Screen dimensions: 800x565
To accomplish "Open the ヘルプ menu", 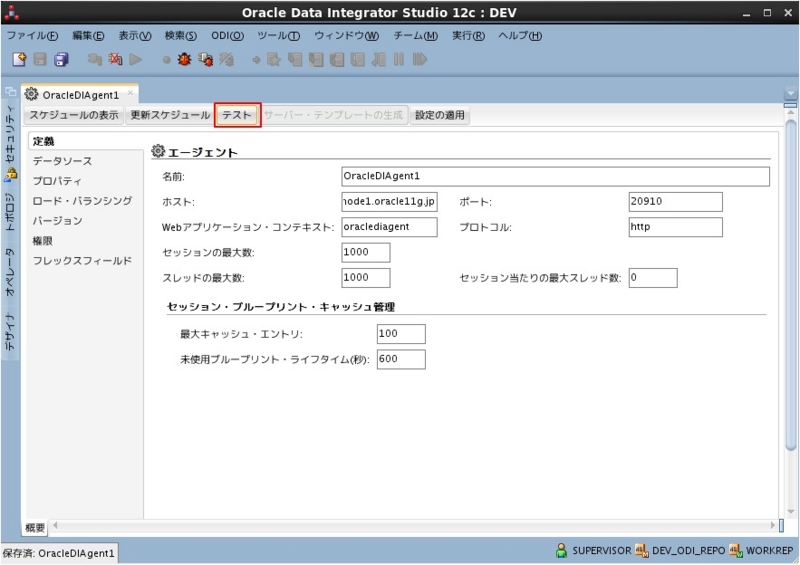I will point(520,36).
